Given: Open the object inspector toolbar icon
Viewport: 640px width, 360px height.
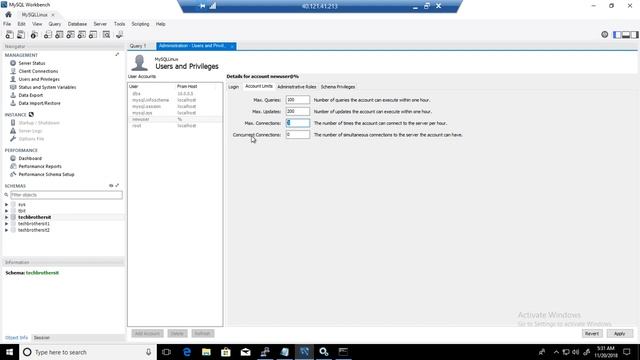Looking at the screenshot, I should coord(34,35).
